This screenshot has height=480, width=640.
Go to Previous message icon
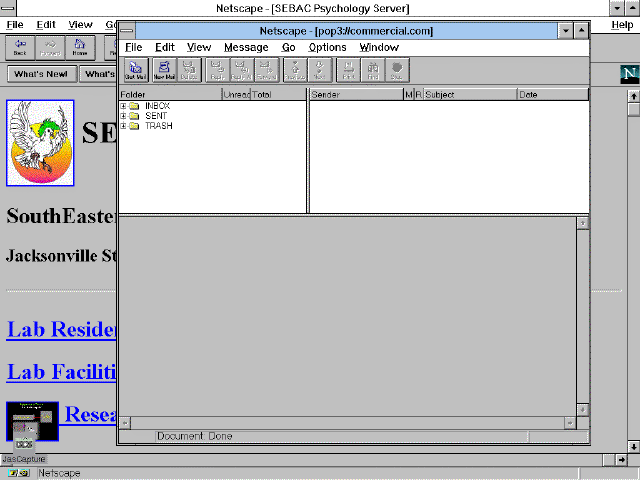pyautogui.click(x=295, y=70)
